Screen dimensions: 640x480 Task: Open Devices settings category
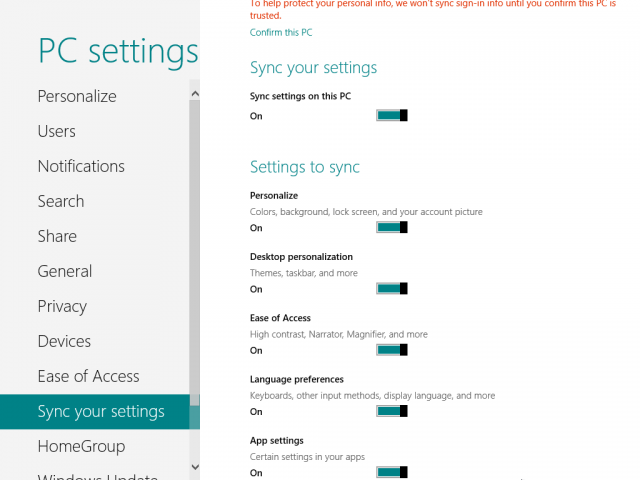(64, 342)
